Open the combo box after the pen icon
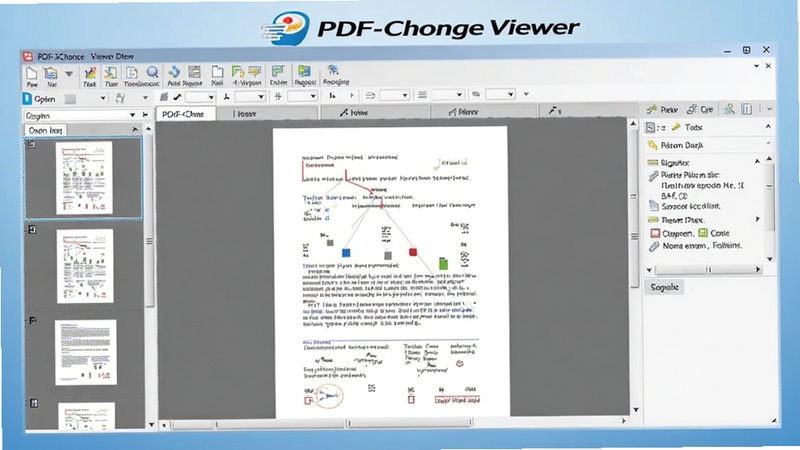This screenshot has width=800, height=450. 199,97
